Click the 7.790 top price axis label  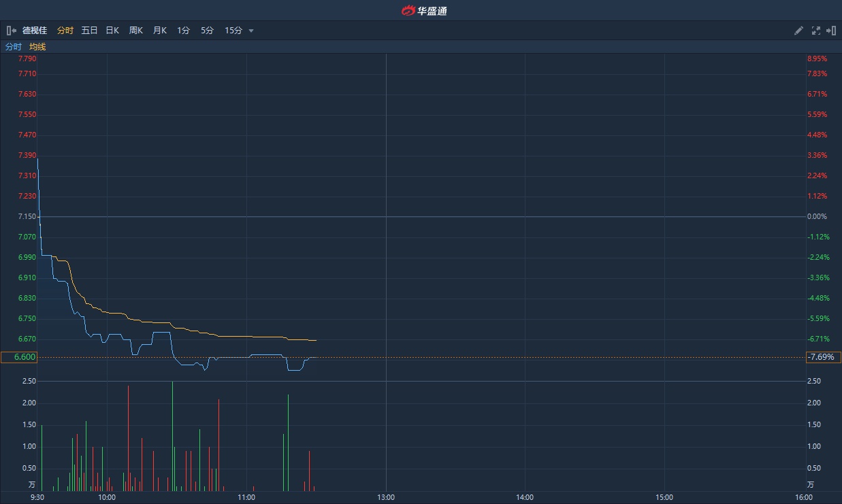point(27,59)
